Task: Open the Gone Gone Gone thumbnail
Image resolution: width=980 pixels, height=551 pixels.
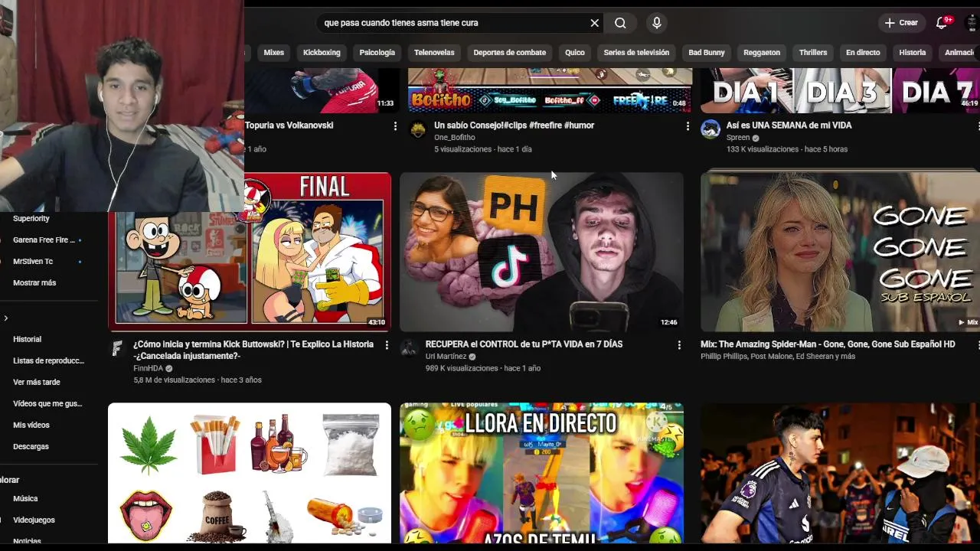Action: 840,252
